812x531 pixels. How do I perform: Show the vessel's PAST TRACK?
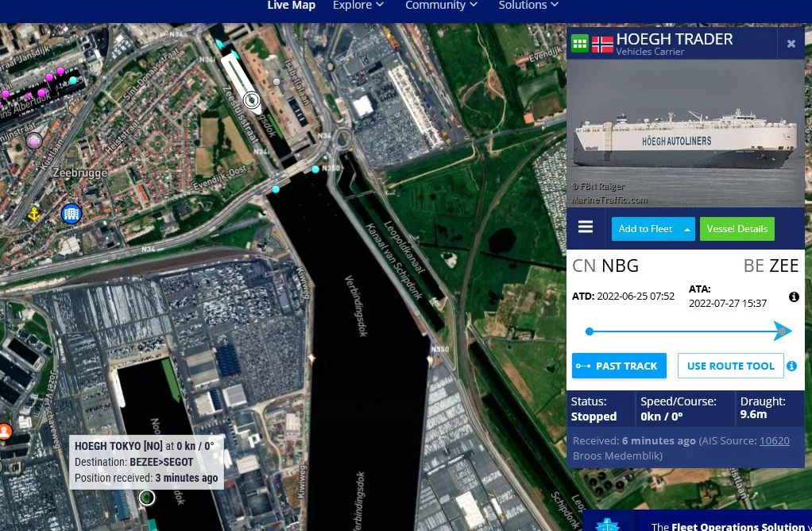(x=619, y=366)
